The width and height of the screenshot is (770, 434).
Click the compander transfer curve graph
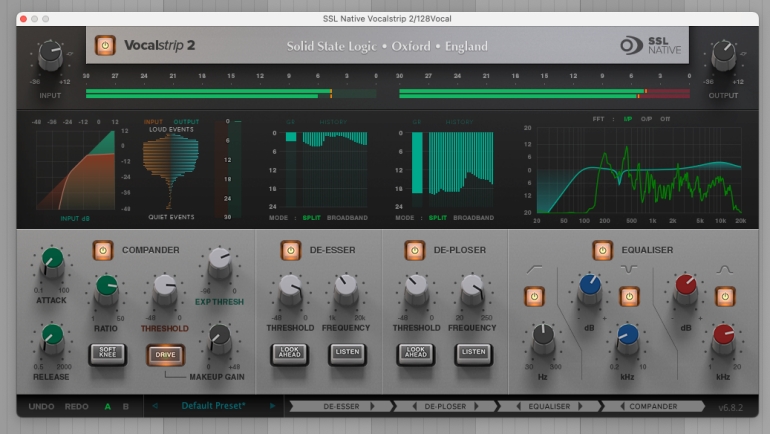[75, 170]
